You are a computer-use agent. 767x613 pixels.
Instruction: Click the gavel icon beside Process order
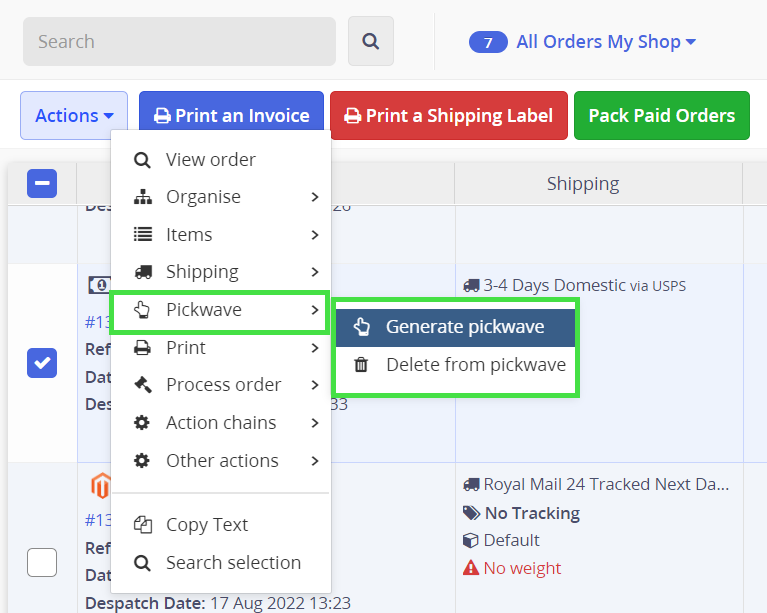(x=143, y=385)
